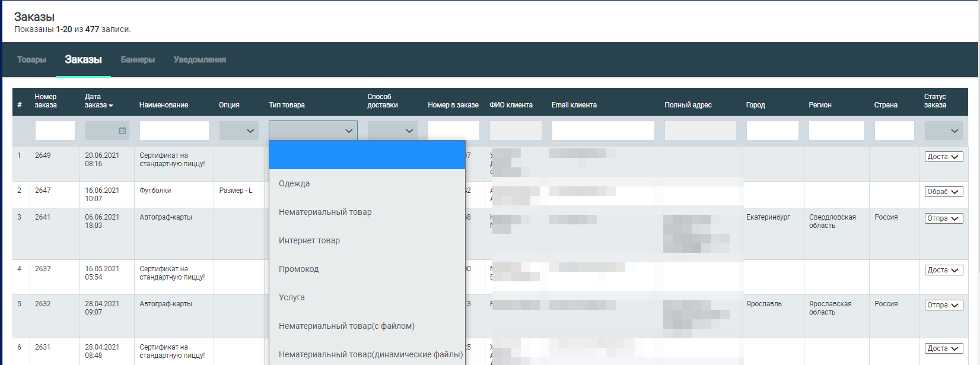Select the blank highlighted option in list
The width and height of the screenshot is (980, 365).
(x=367, y=155)
